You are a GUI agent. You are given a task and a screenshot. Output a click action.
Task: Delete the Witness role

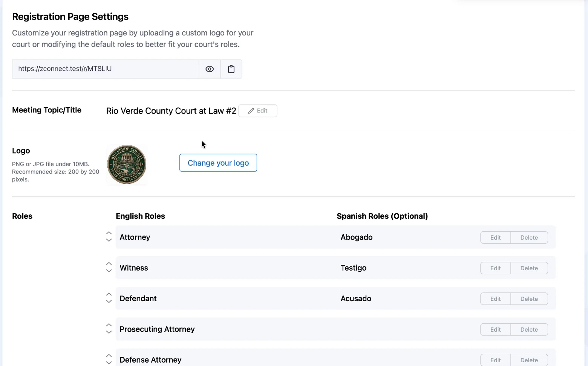(x=529, y=268)
